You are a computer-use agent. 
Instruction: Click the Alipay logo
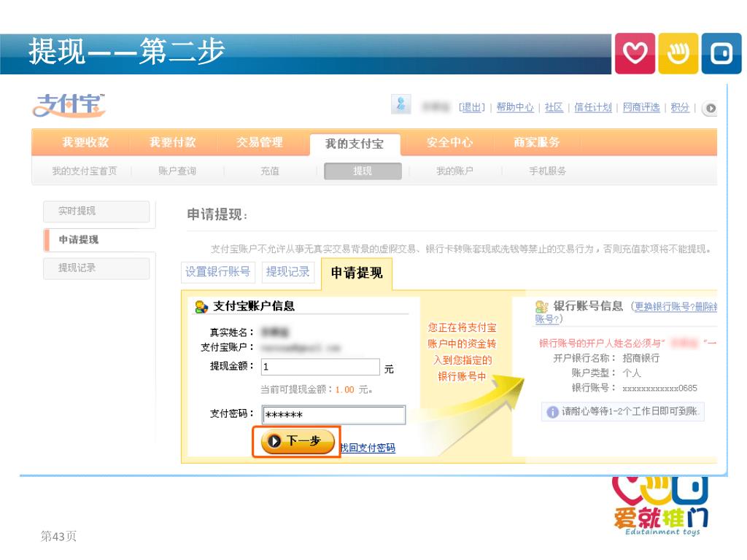coord(69,105)
